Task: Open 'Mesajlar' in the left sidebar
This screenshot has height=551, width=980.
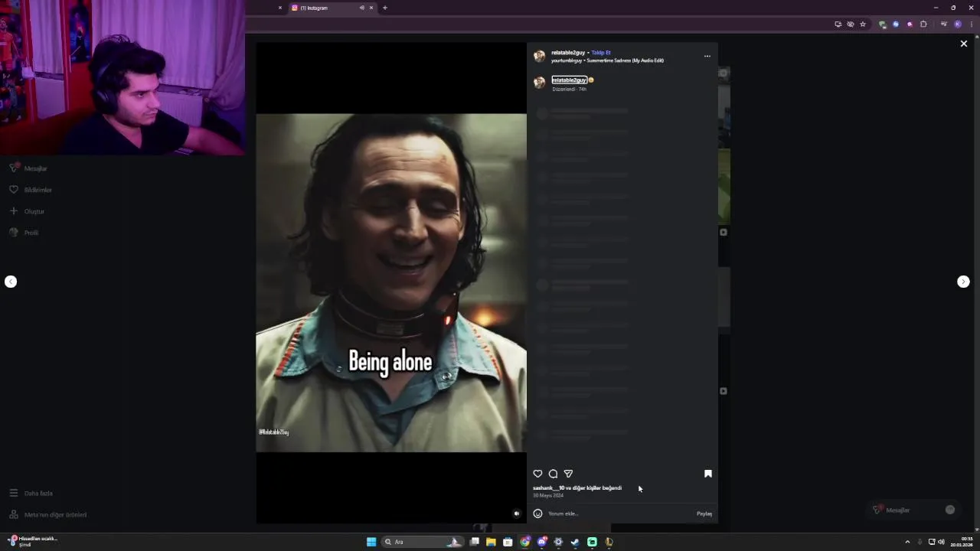Action: click(x=28, y=168)
